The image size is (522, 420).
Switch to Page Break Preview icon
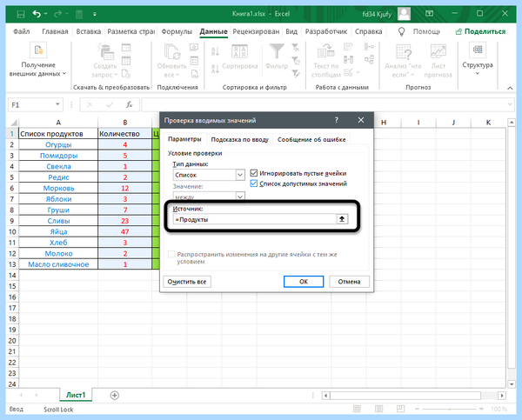(400, 409)
